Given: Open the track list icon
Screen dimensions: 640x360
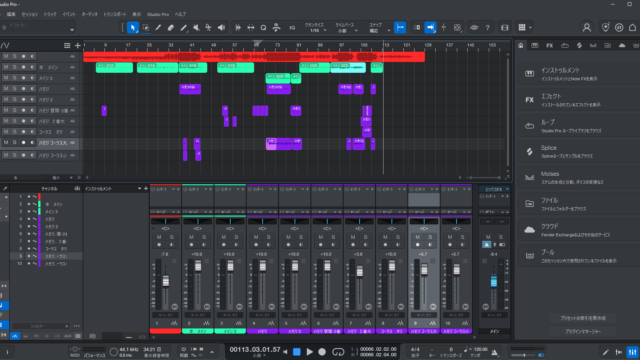Looking at the screenshot, I should click(x=67, y=45).
